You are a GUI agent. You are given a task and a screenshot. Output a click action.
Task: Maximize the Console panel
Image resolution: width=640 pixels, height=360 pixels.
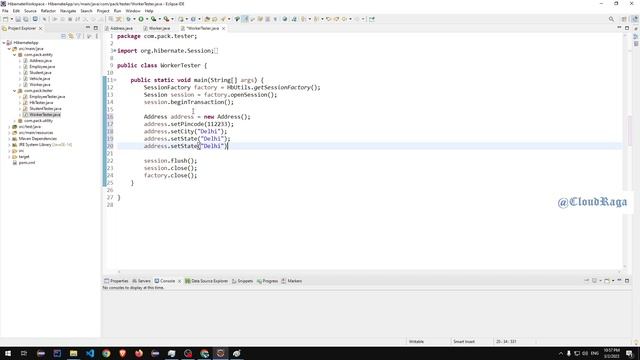point(627,280)
